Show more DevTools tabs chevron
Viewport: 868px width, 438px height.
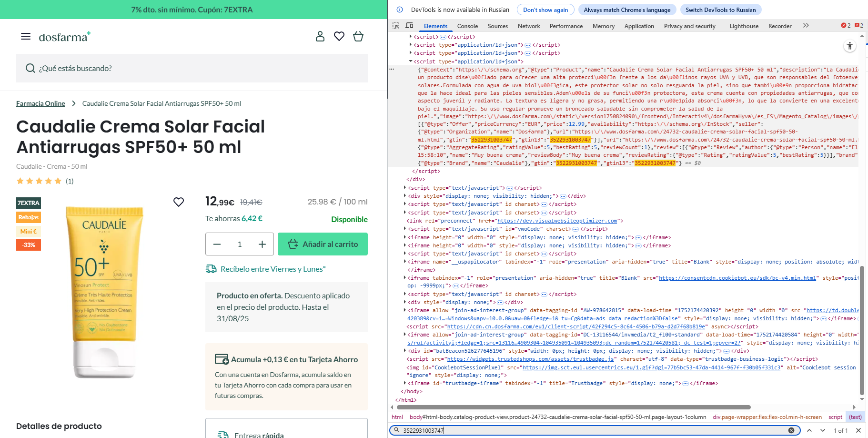coord(806,26)
